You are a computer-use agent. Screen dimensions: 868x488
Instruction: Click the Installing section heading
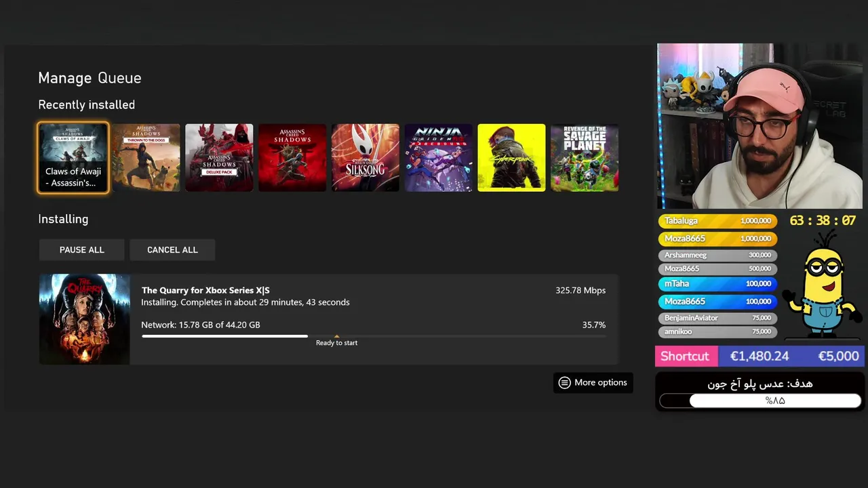click(x=63, y=219)
